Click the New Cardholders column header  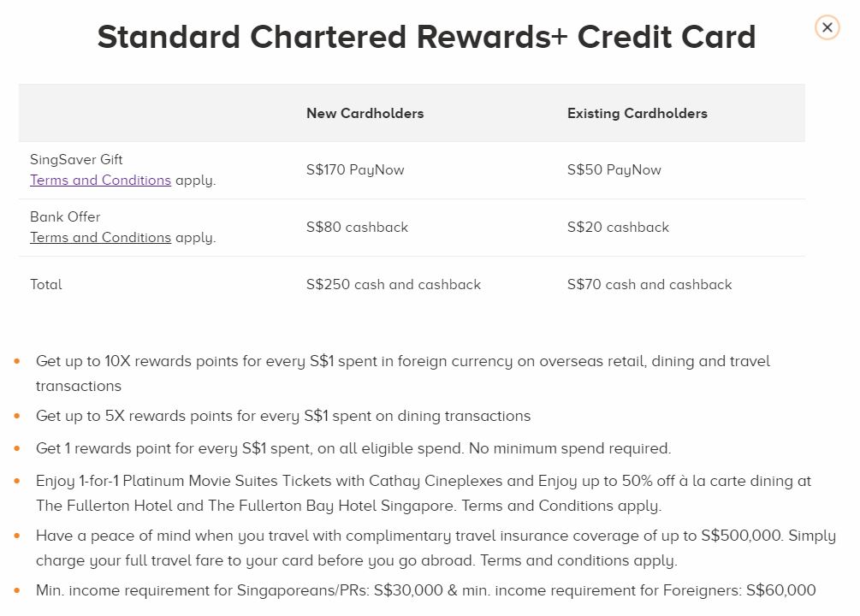pyautogui.click(x=365, y=113)
